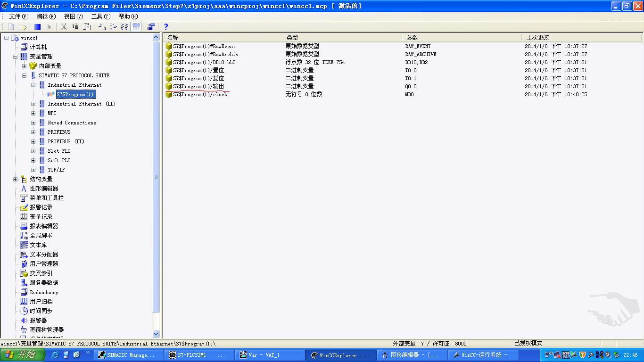Expand the 内部变量 tree node
The width and height of the screenshot is (644, 362).
click(x=25, y=66)
